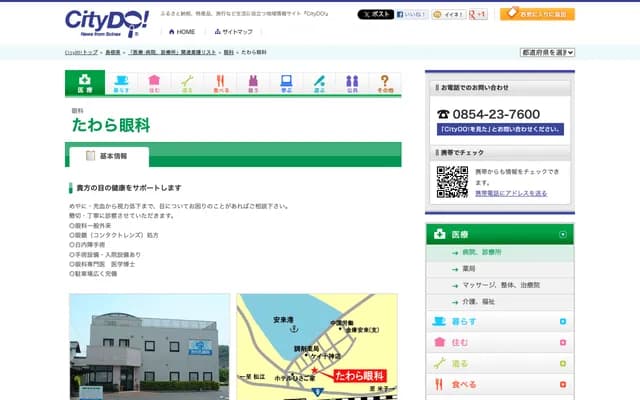The image size is (640, 400).
Task: Expand the 住む sidebar section
Action: [562, 342]
